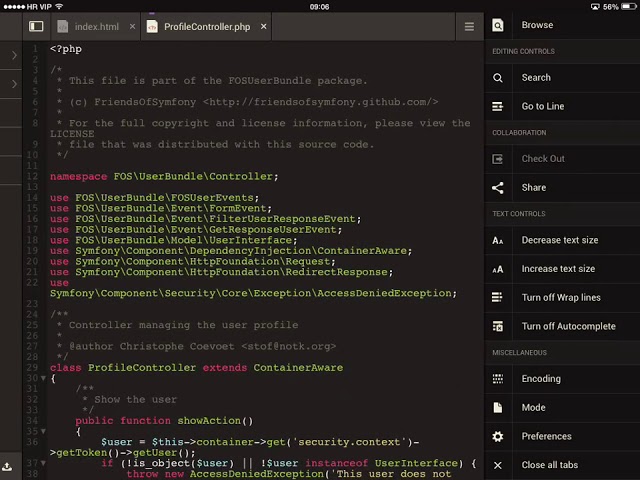Click the Mode document icon
The height and width of the screenshot is (480, 640).
point(498,408)
